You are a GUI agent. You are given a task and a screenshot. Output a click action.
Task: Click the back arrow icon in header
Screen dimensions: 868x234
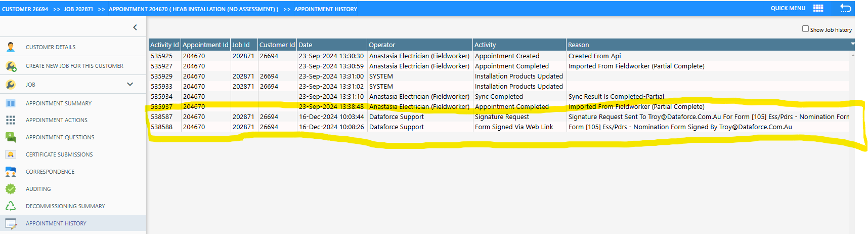coord(846,8)
